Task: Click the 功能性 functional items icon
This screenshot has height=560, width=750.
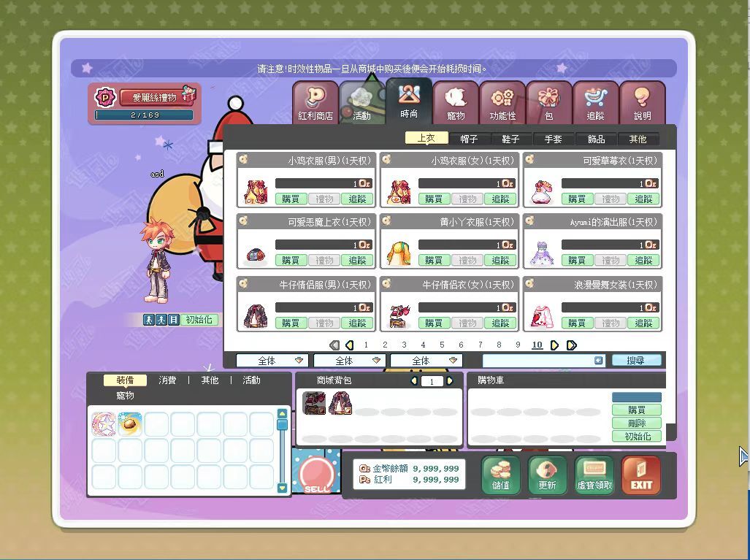Action: click(502, 102)
